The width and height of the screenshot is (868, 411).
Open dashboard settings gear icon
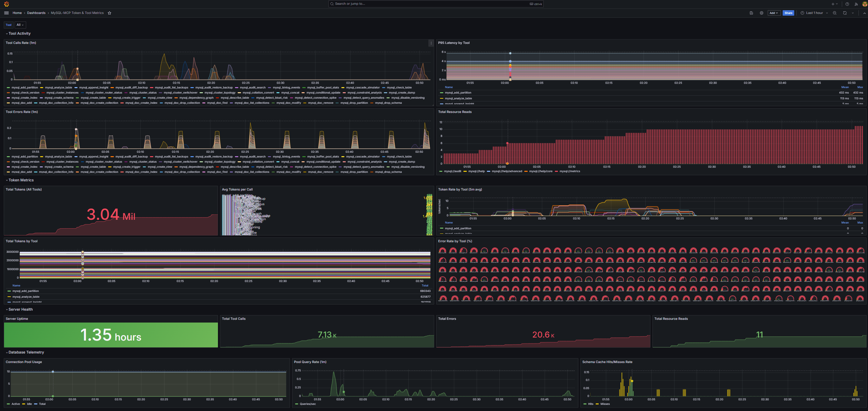tap(762, 13)
